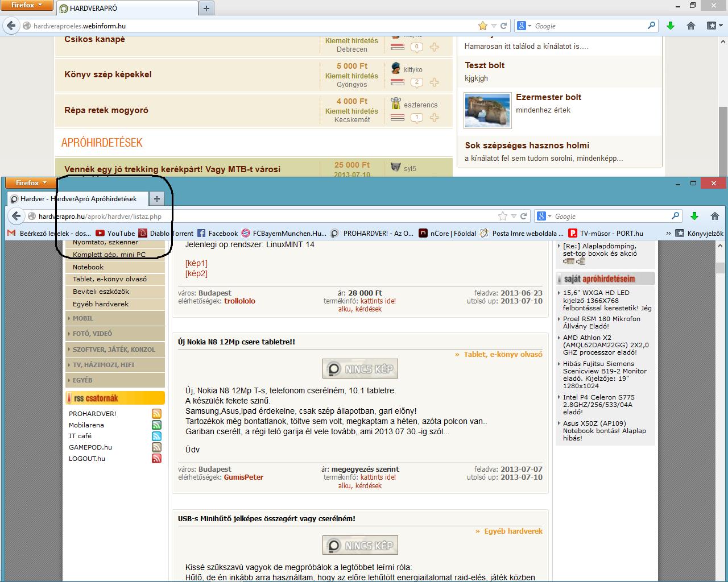The image size is (728, 582).
Task: Open the Firefox menu button in front window
Action: [x=31, y=183]
